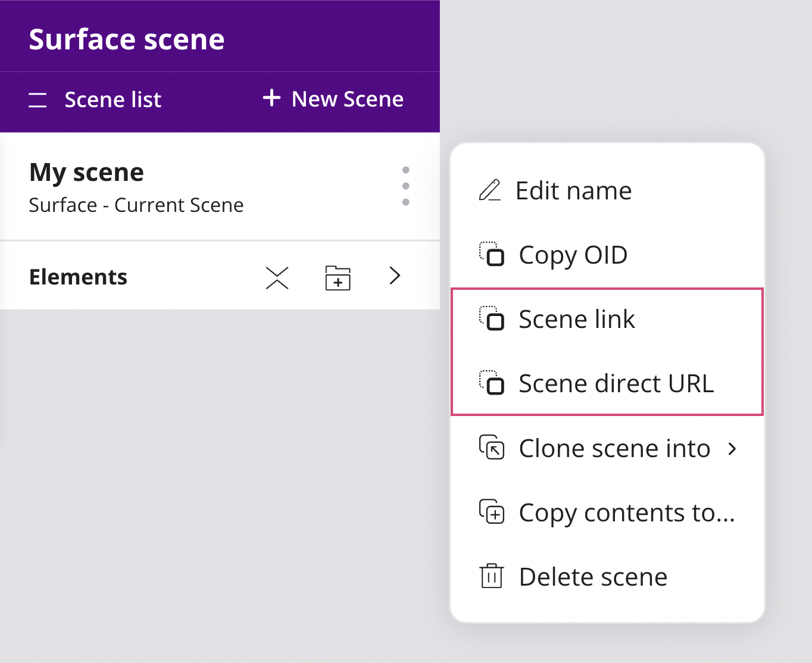Select Copy OID menu entry

click(607, 255)
